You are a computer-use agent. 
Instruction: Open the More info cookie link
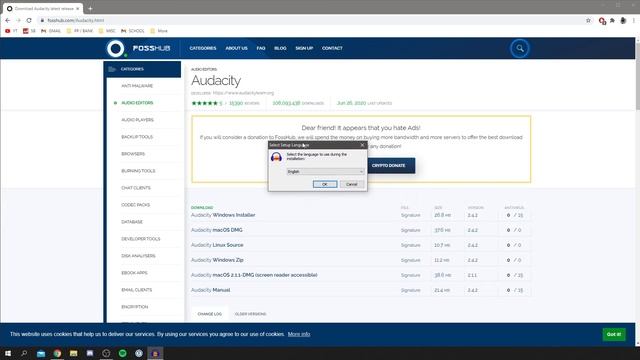tap(299, 334)
